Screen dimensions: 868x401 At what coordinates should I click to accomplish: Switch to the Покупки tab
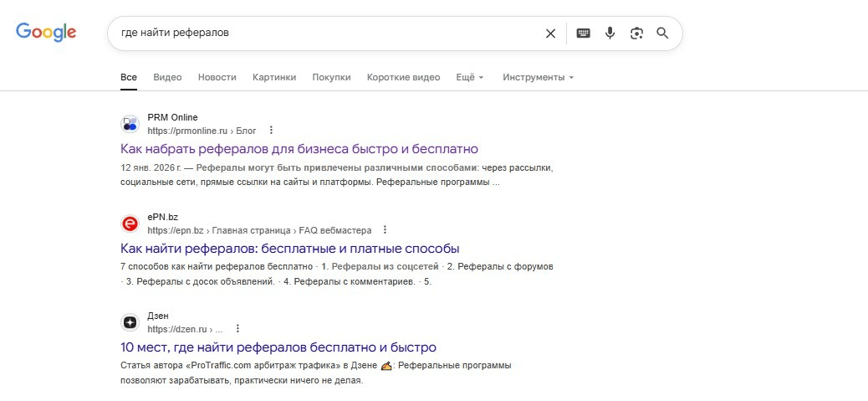[x=331, y=78]
